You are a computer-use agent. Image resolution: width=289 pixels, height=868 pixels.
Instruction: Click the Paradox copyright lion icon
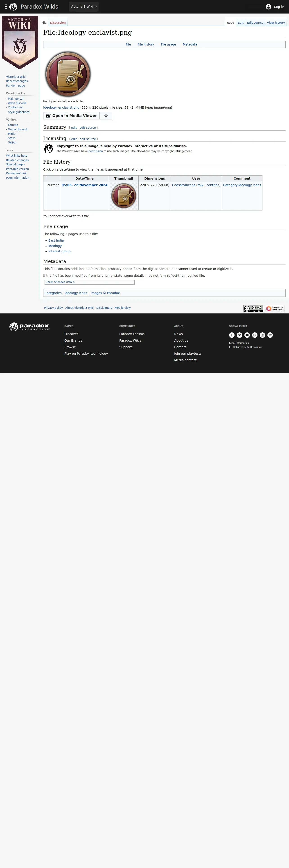pyautogui.click(x=48, y=148)
